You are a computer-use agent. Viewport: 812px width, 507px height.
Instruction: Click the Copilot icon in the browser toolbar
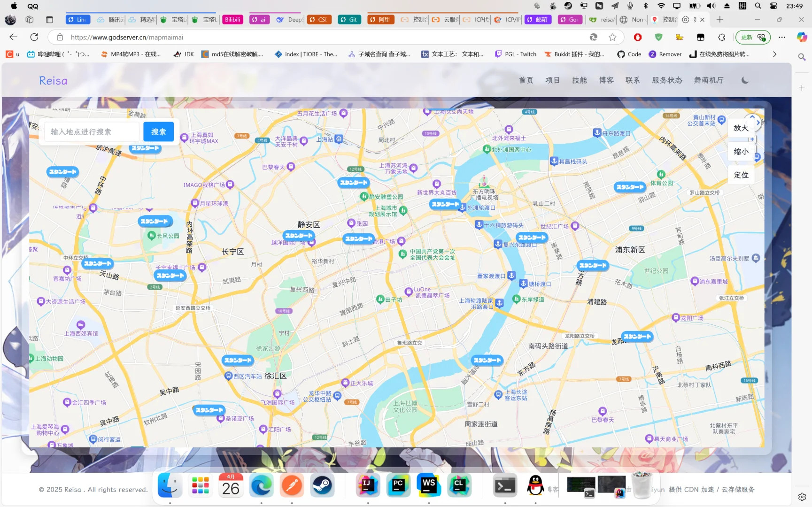pyautogui.click(x=801, y=37)
